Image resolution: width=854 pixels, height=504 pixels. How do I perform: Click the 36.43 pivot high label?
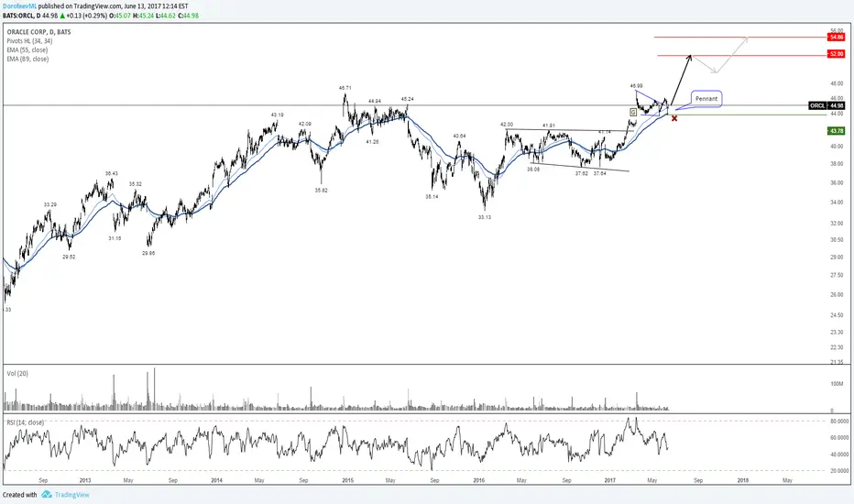coord(111,174)
